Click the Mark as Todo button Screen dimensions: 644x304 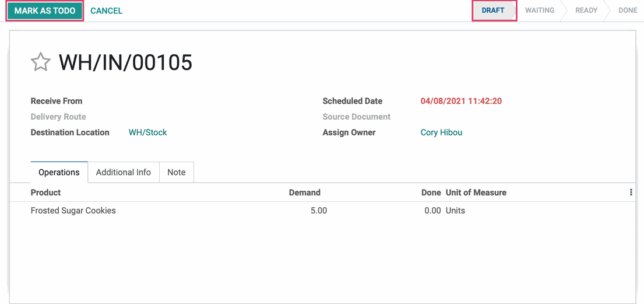(45, 11)
